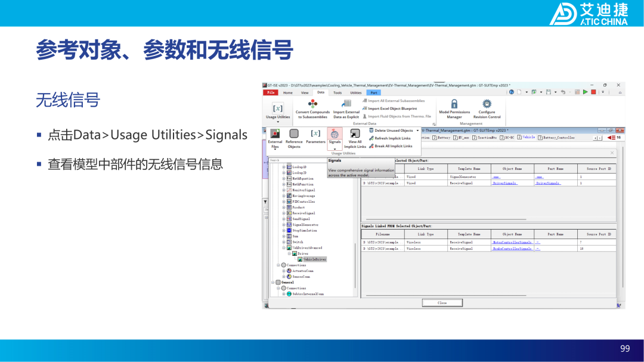Open the Usage Utilities [x] ribbon button
This screenshot has height=362, width=644.
tap(278, 109)
